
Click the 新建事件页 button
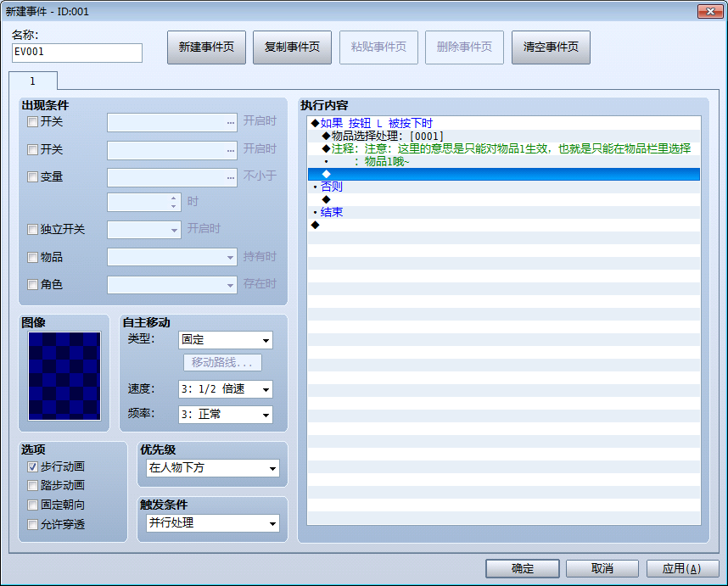206,47
